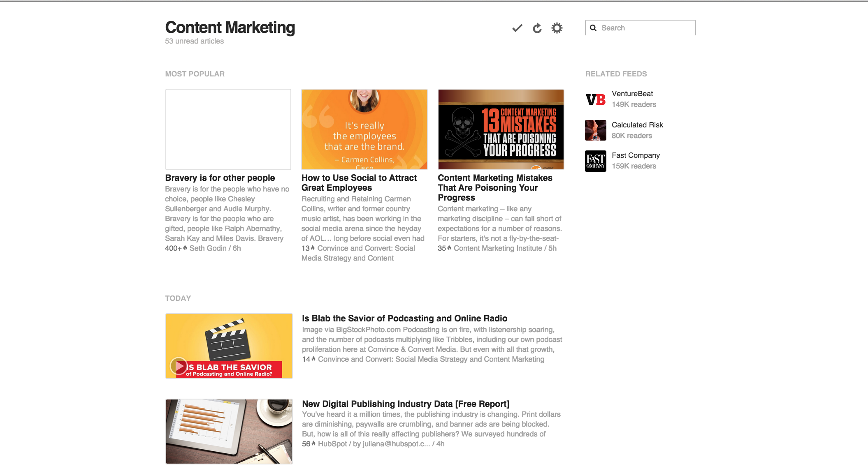This screenshot has width=868, height=471.
Task: Open feed settings gear icon
Action: click(557, 28)
